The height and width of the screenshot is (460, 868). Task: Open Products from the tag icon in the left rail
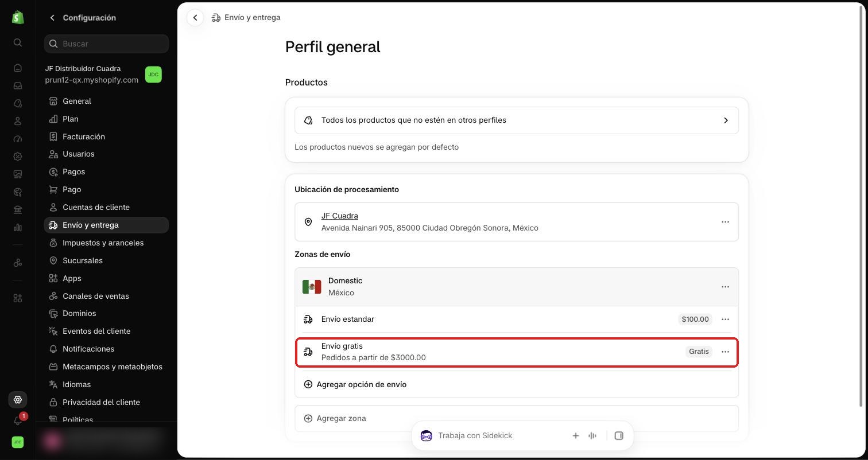click(18, 103)
